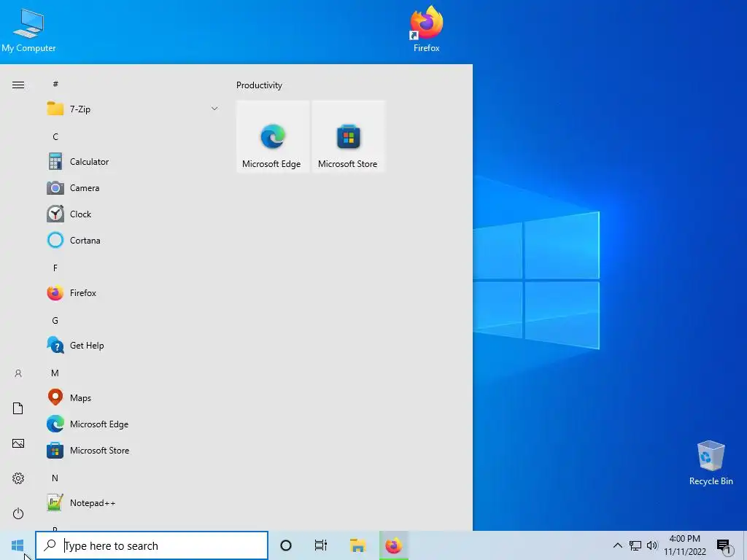Click the C letter section header
The height and width of the screenshot is (560, 747).
click(x=55, y=136)
